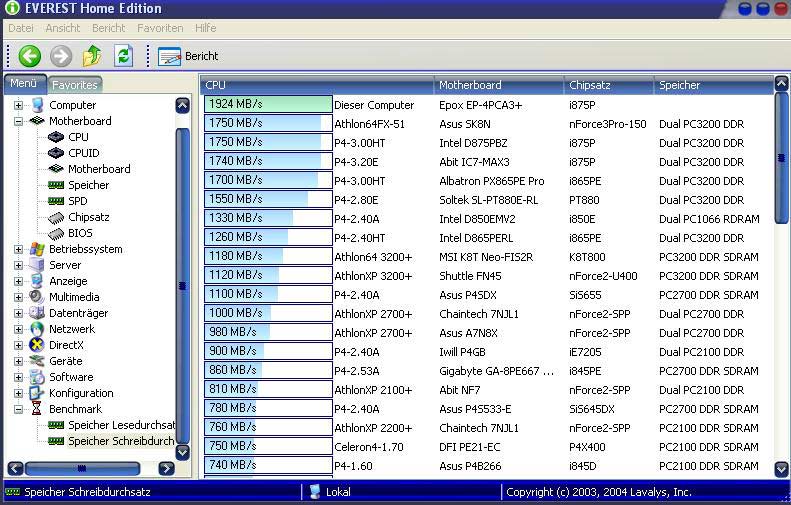Select the SPD memory icon
This screenshot has width=791, height=505.
[56, 201]
